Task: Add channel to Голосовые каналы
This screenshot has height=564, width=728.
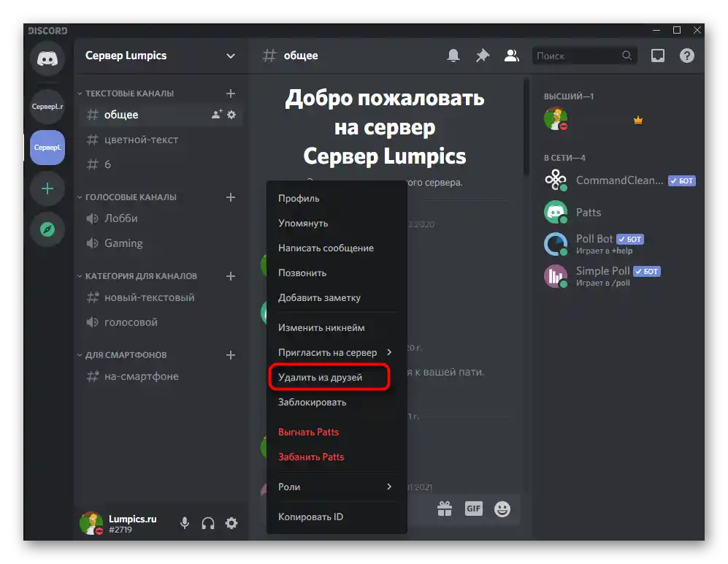Action: pos(231,197)
